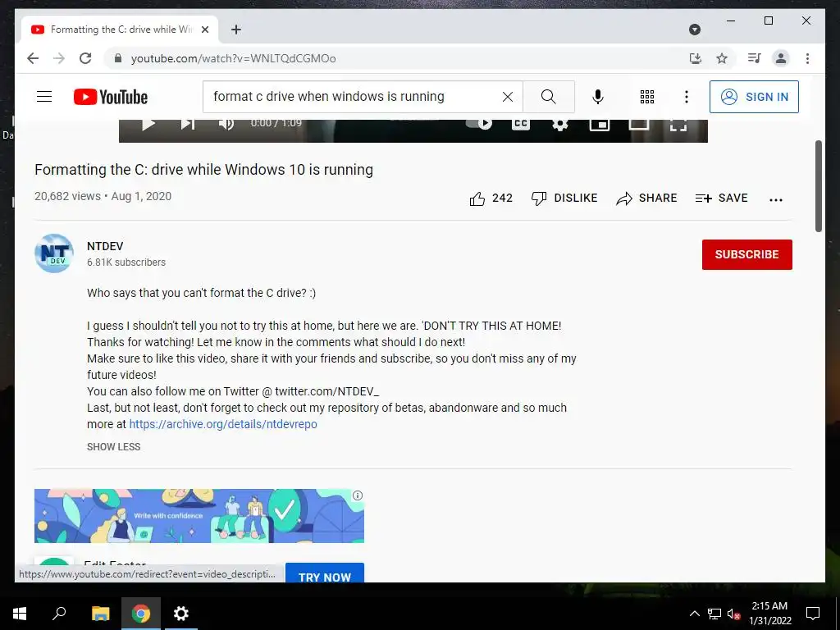Image resolution: width=840 pixels, height=630 pixels.
Task: Enable miniplayer mode
Action: coord(600,125)
